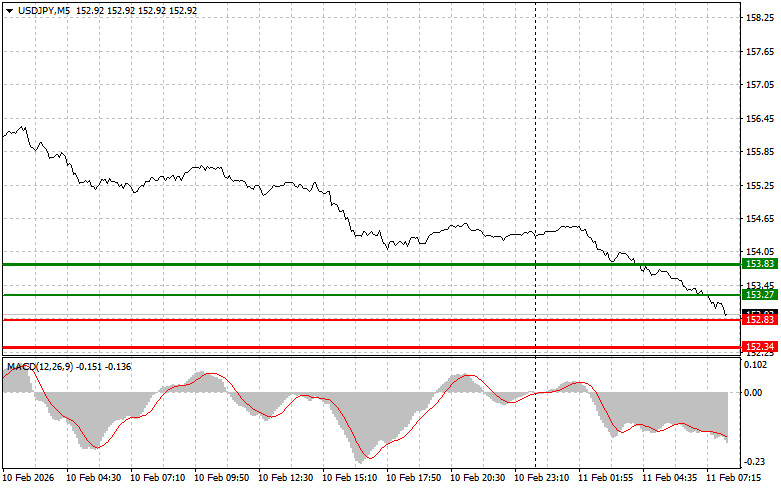Click the 156.45 price scale label

coord(760,119)
